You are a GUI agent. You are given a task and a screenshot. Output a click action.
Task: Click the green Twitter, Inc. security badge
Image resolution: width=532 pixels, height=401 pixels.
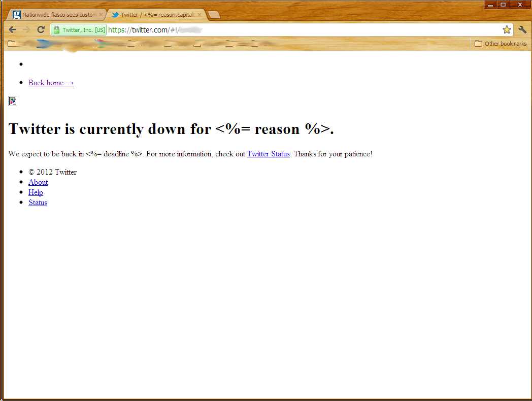pyautogui.click(x=79, y=30)
